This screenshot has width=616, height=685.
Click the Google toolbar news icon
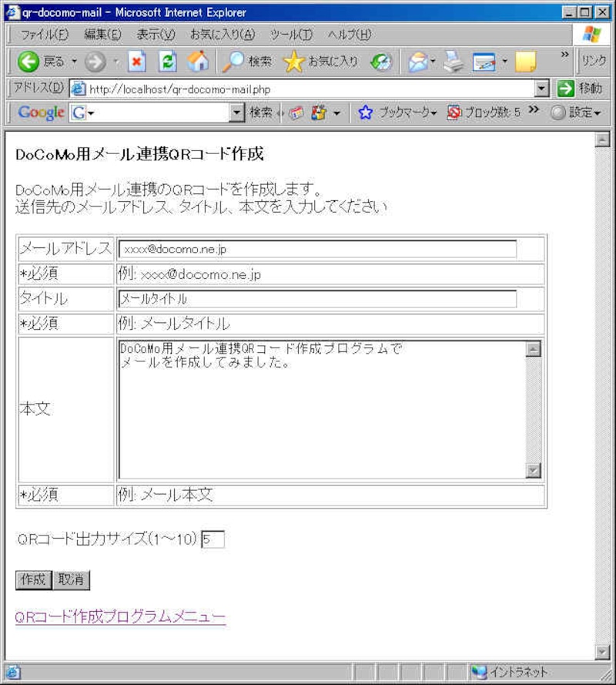[x=296, y=113]
